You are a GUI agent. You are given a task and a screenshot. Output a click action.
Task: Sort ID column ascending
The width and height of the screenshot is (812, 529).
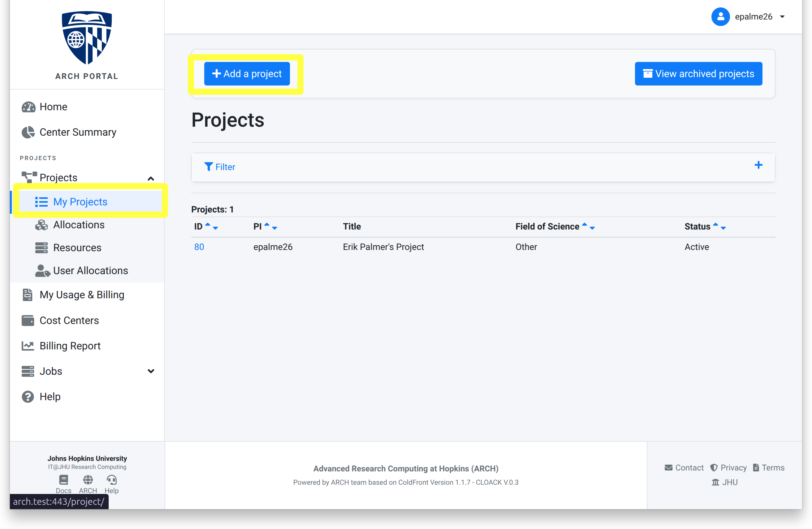point(207,224)
